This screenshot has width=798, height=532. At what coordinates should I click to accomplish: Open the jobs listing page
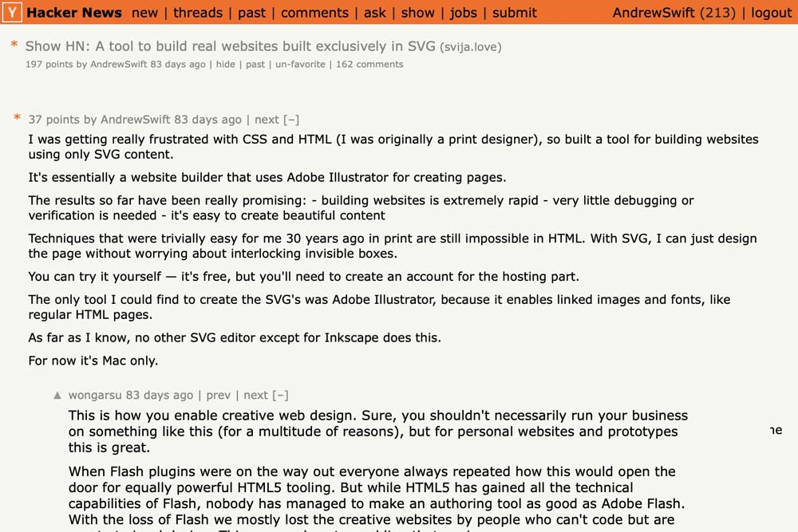[464, 13]
